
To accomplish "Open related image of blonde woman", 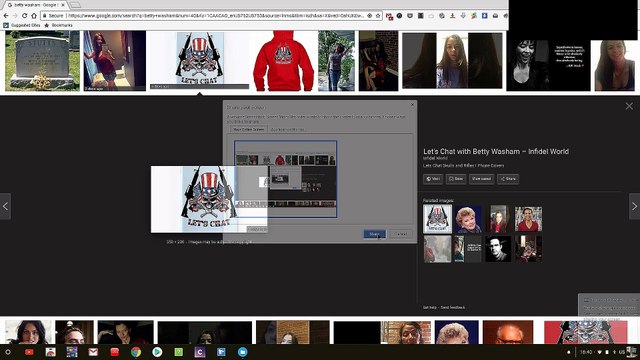I will click(x=468, y=219).
